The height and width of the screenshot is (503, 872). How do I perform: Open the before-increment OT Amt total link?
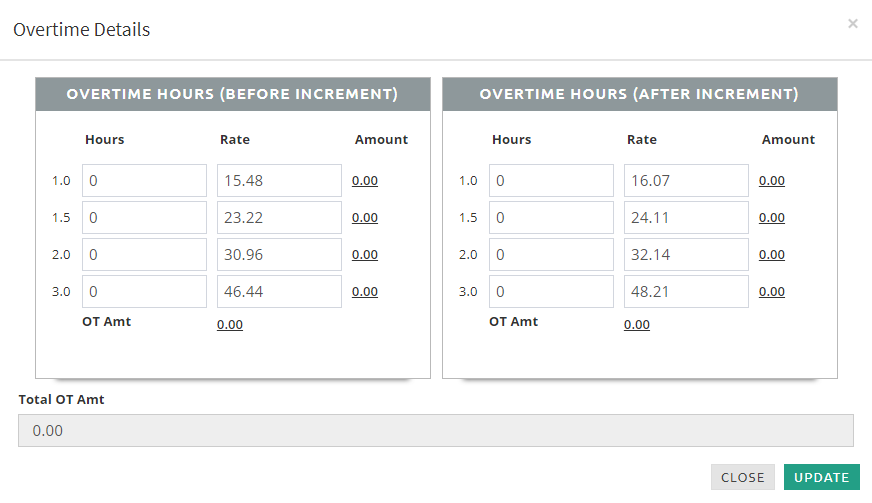230,325
